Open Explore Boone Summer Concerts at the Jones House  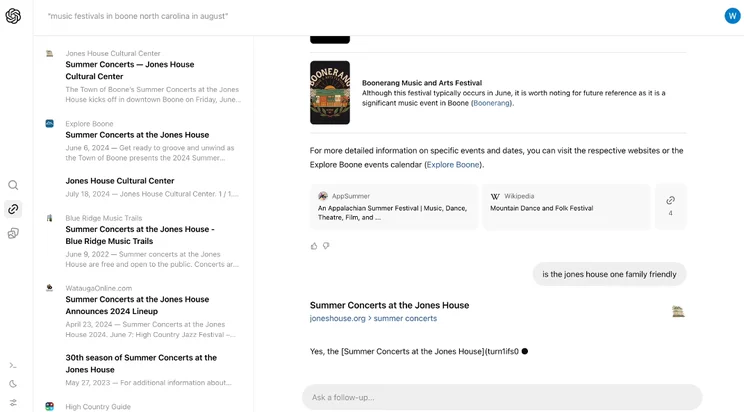137,135
